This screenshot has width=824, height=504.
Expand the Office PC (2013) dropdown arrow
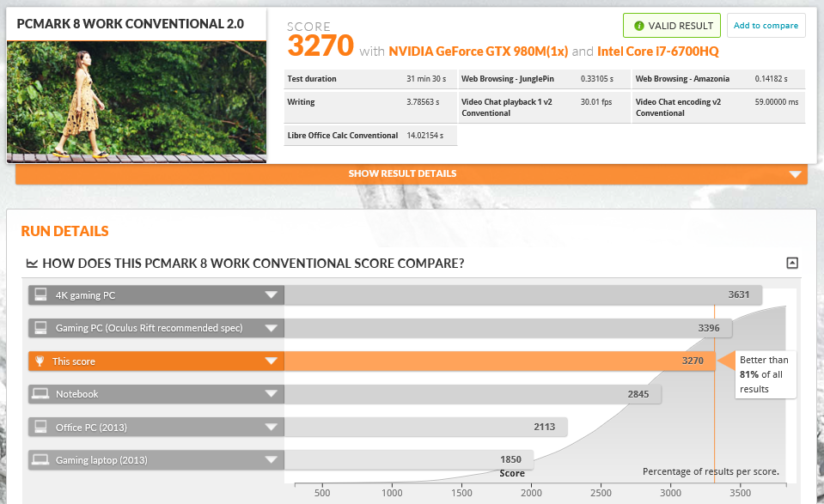[x=272, y=427]
